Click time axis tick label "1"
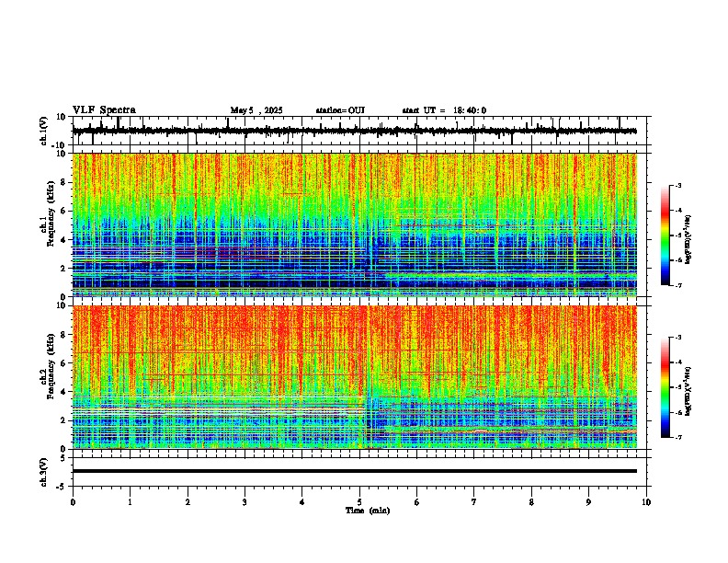Screen dimensions: 728x563 (130, 502)
